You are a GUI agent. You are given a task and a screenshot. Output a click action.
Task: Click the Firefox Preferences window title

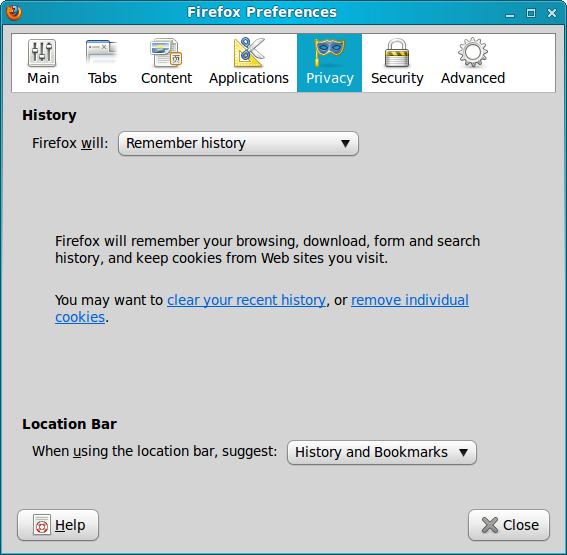pyautogui.click(x=262, y=12)
